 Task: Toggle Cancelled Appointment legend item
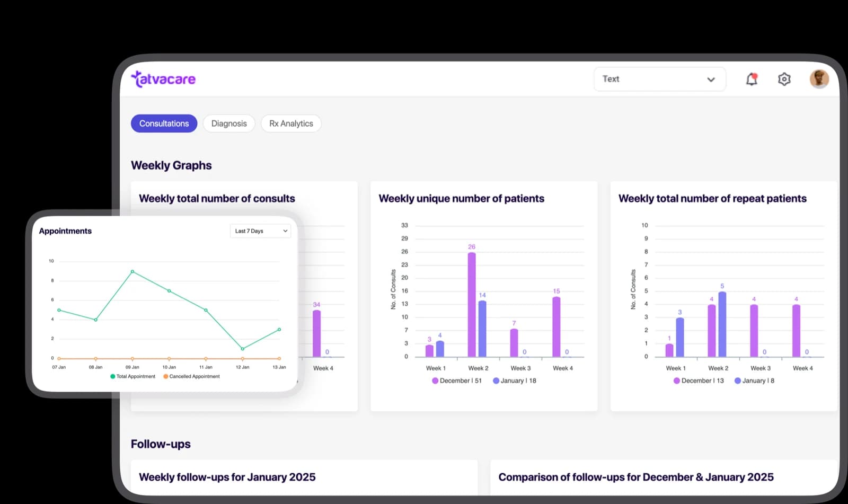click(x=191, y=376)
